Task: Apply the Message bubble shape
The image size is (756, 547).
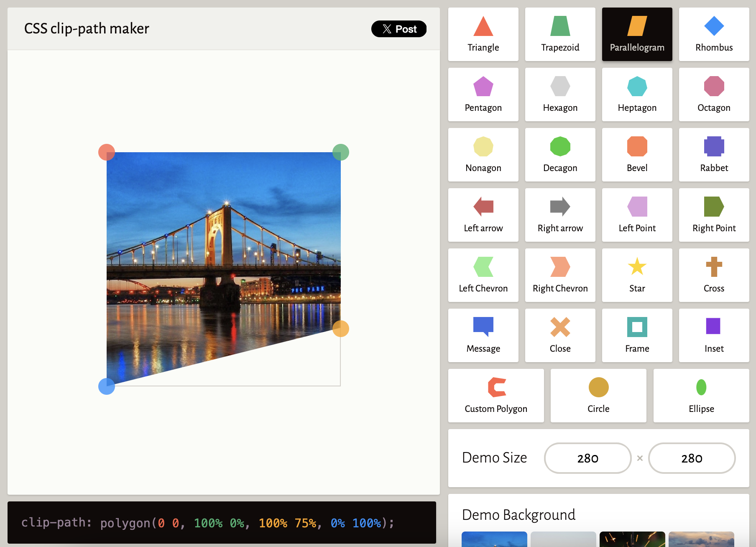Action: [483, 335]
